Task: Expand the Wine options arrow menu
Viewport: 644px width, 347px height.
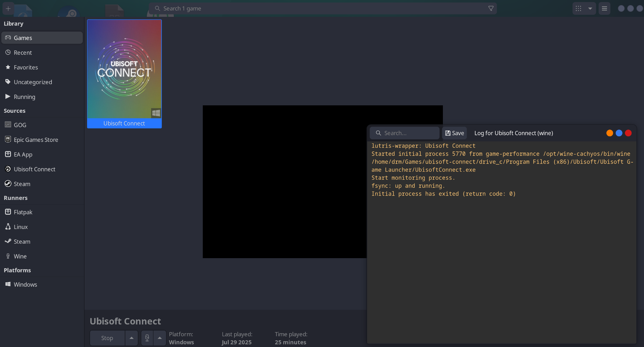Action: point(160,338)
